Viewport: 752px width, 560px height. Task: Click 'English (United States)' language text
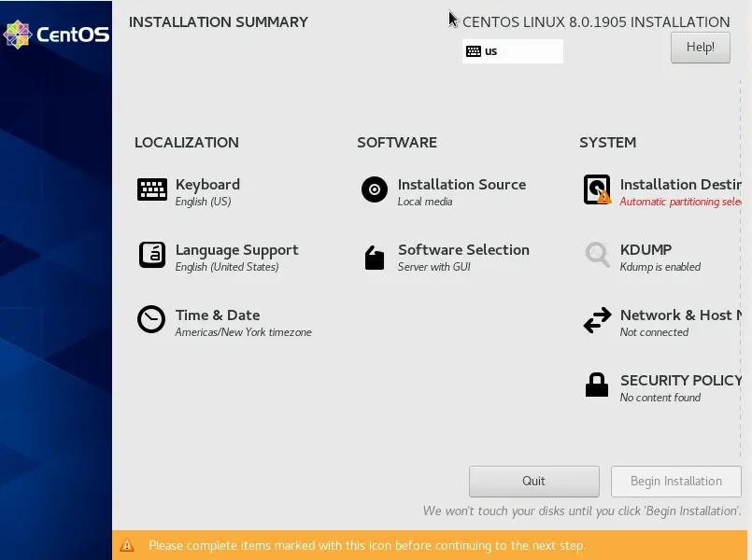[227, 267]
